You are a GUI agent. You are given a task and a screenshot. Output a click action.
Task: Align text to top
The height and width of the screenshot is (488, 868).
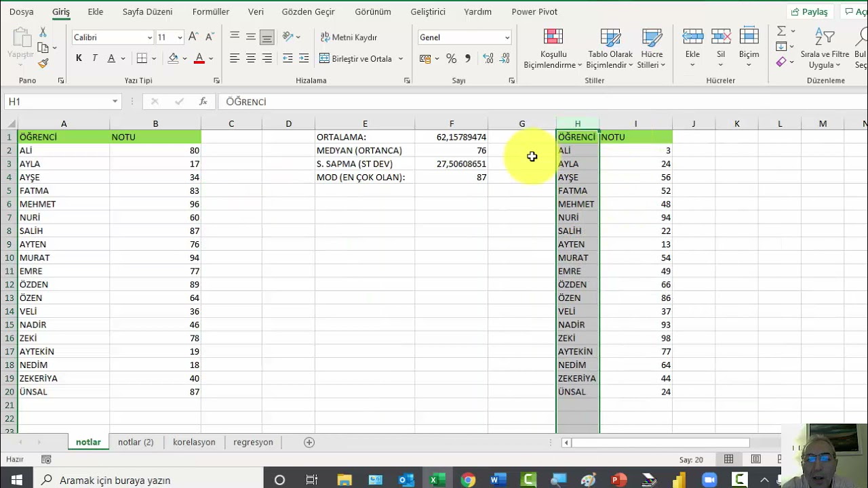(x=235, y=37)
